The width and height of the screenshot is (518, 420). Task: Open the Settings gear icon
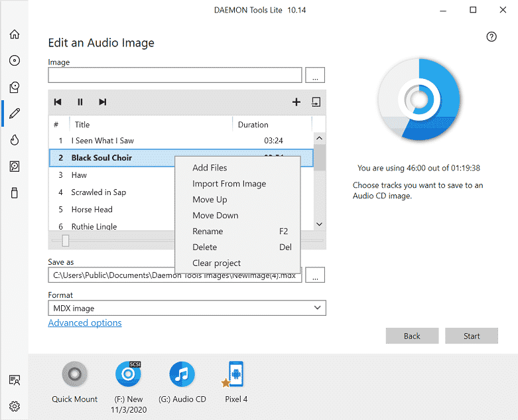15,406
